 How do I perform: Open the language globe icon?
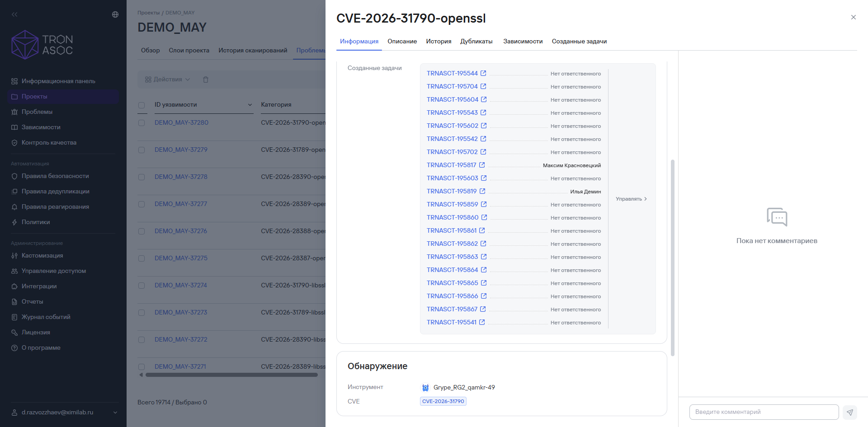click(x=115, y=14)
